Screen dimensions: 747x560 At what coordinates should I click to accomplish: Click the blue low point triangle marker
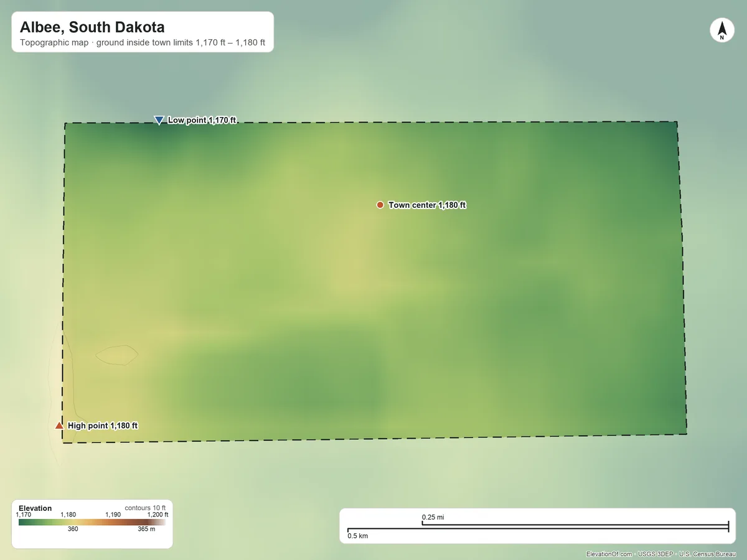pos(159,120)
